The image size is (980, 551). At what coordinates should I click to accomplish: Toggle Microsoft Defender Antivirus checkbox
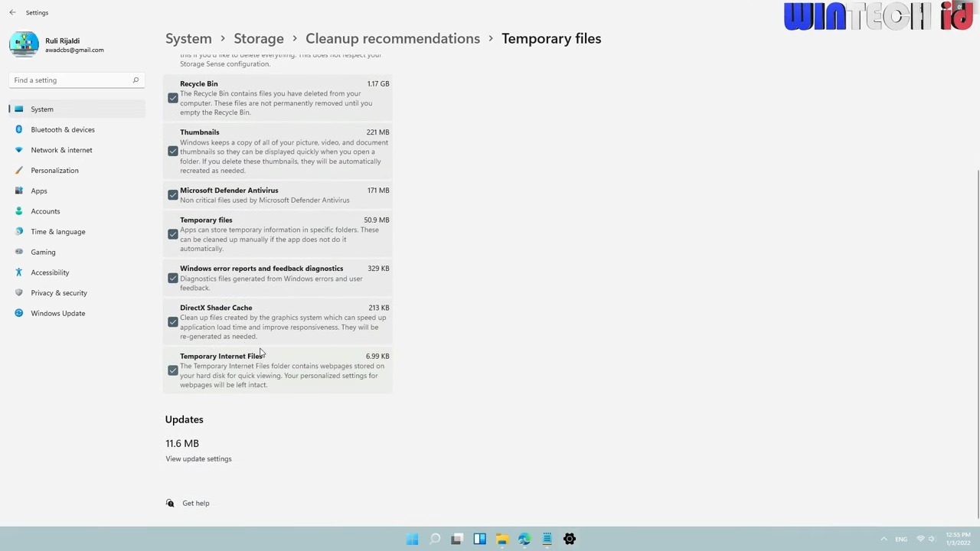point(173,195)
